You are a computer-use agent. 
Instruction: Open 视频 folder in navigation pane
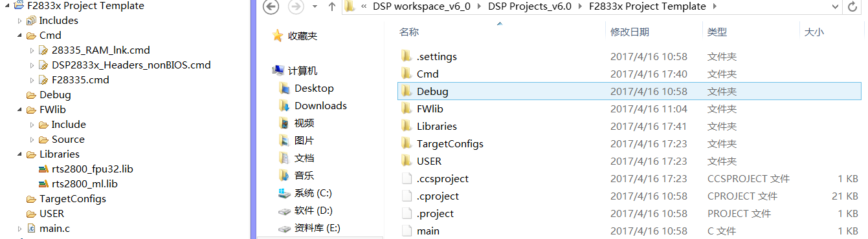tap(297, 123)
